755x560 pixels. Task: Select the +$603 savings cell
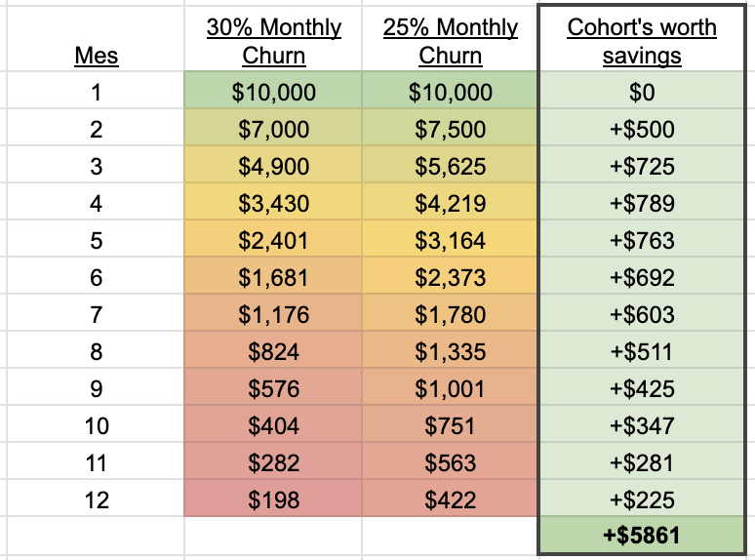(641, 315)
